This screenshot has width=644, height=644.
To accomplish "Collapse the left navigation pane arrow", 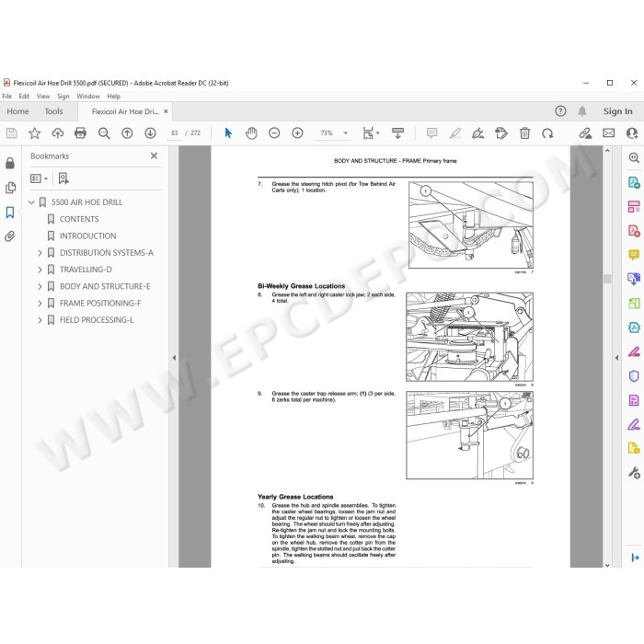I will pos(174,358).
